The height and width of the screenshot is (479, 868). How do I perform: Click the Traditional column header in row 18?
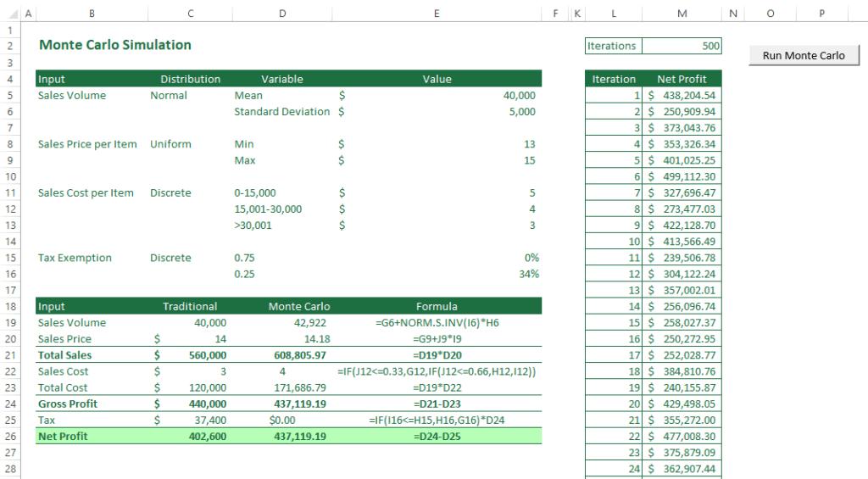tap(191, 306)
